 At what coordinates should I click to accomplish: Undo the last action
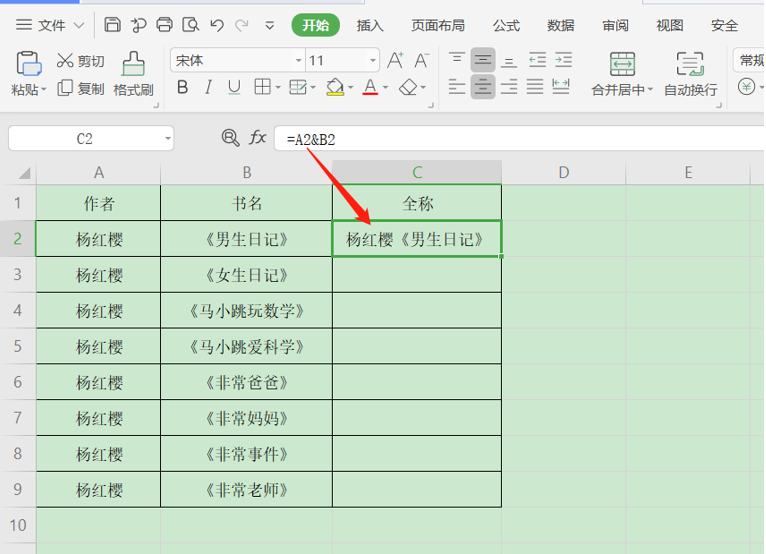click(x=216, y=25)
